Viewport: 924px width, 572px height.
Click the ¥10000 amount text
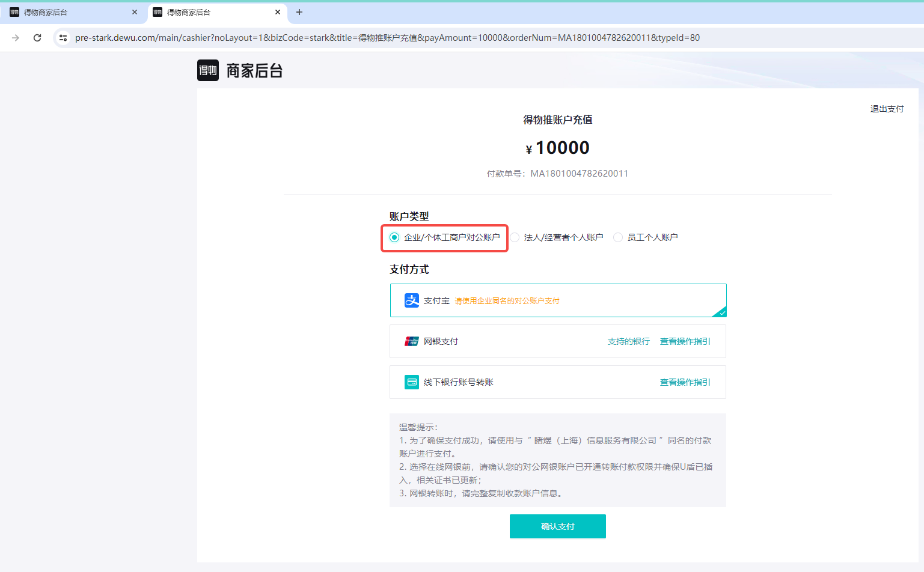pos(558,148)
